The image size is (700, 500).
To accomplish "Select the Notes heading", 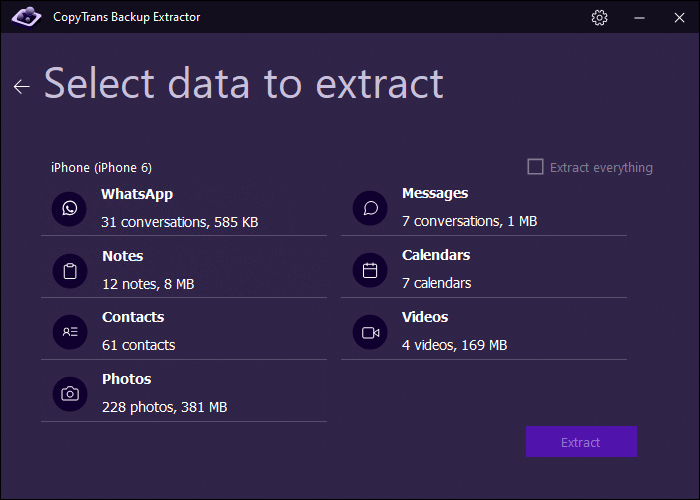I will [123, 256].
